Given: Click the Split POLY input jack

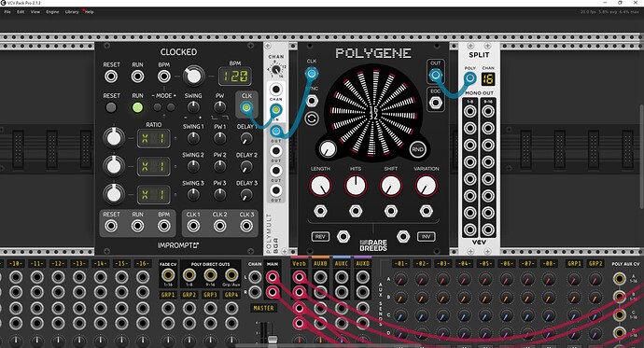Looking at the screenshot, I should [x=469, y=78].
